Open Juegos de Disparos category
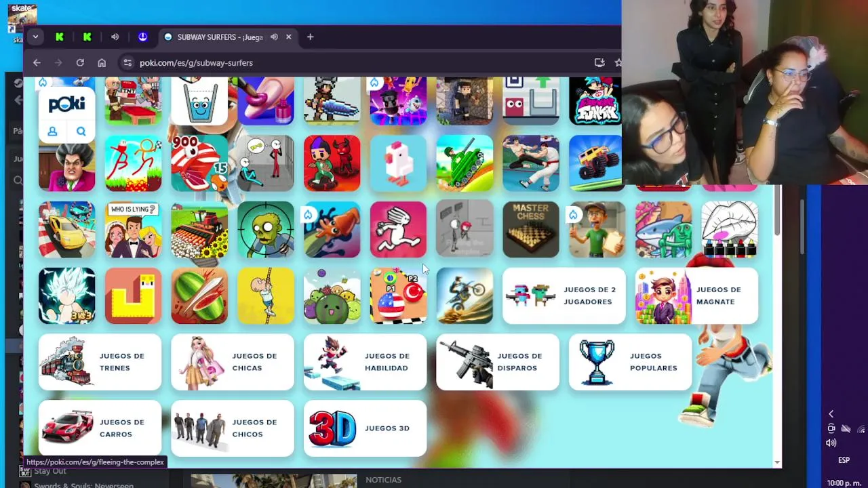This screenshot has height=488, width=868. click(x=498, y=362)
